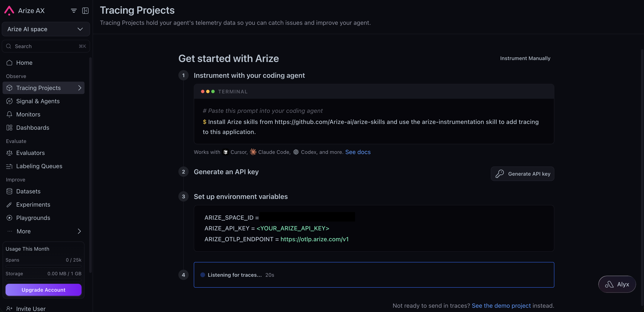This screenshot has width=644, height=312.
Task: Click the 'Get started with Arize' heading
Action: tap(229, 59)
